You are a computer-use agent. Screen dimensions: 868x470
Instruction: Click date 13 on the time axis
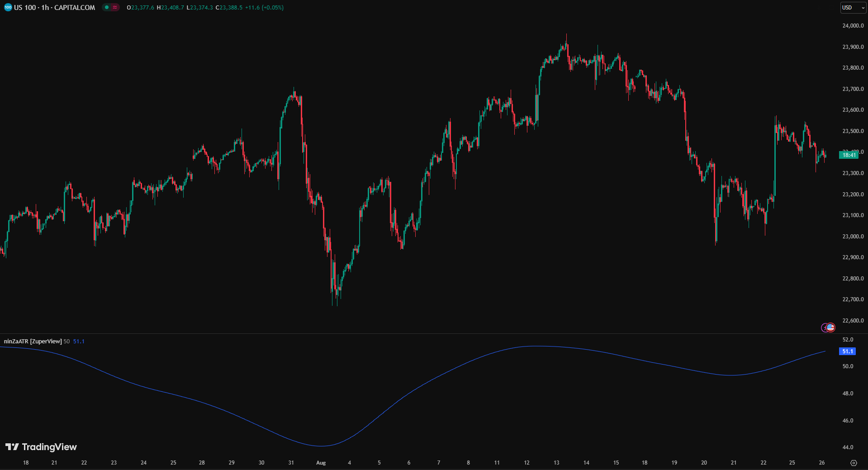pyautogui.click(x=556, y=463)
